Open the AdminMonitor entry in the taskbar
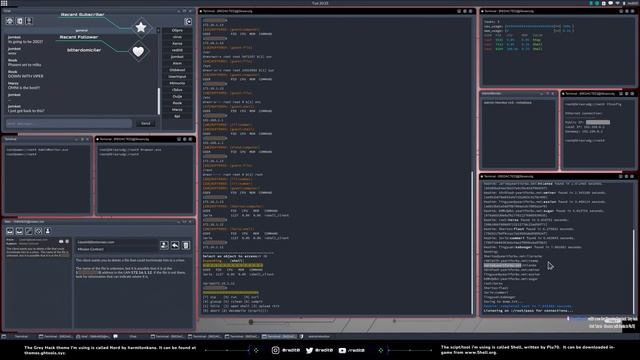Screen dimensions: 640x360 [x=316, y=336]
